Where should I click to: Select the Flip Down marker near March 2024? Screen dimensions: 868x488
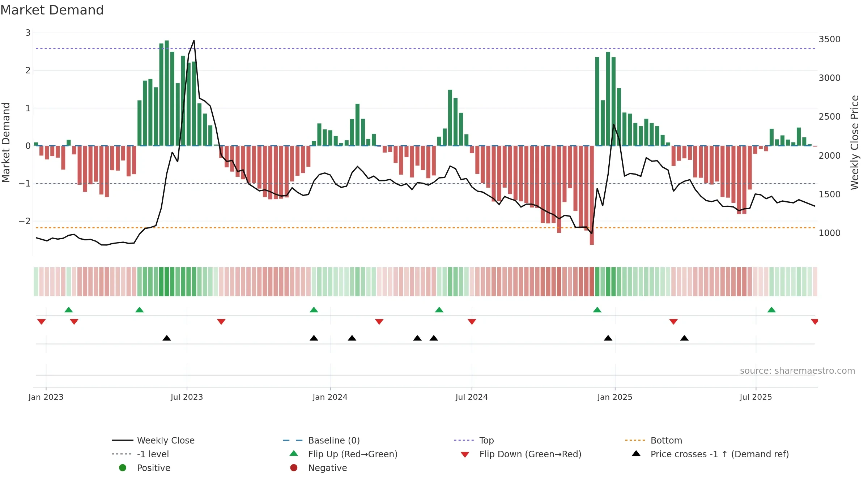click(379, 322)
